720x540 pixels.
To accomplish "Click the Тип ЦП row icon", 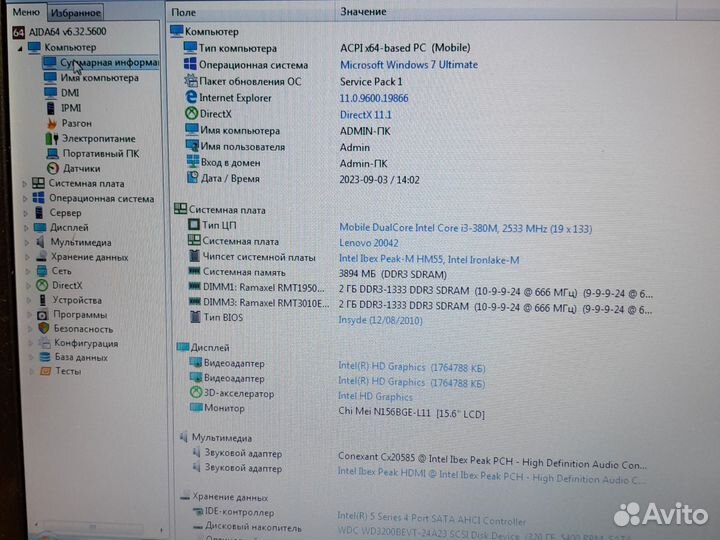I will click(x=194, y=225).
